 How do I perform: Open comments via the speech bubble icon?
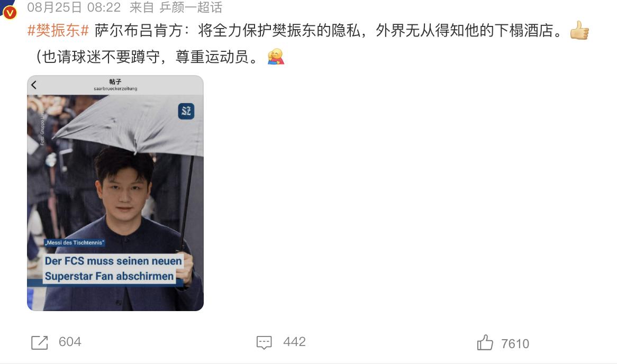[264, 342]
